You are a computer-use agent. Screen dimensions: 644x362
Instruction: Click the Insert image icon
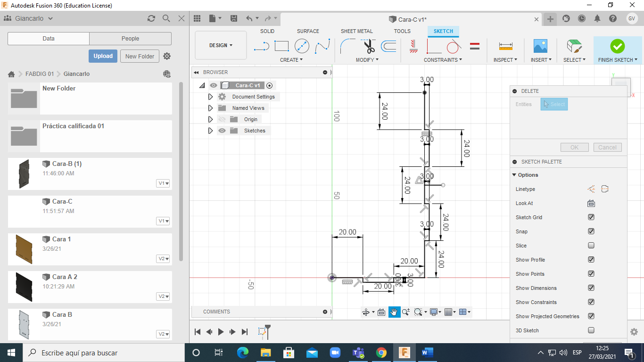[540, 46]
